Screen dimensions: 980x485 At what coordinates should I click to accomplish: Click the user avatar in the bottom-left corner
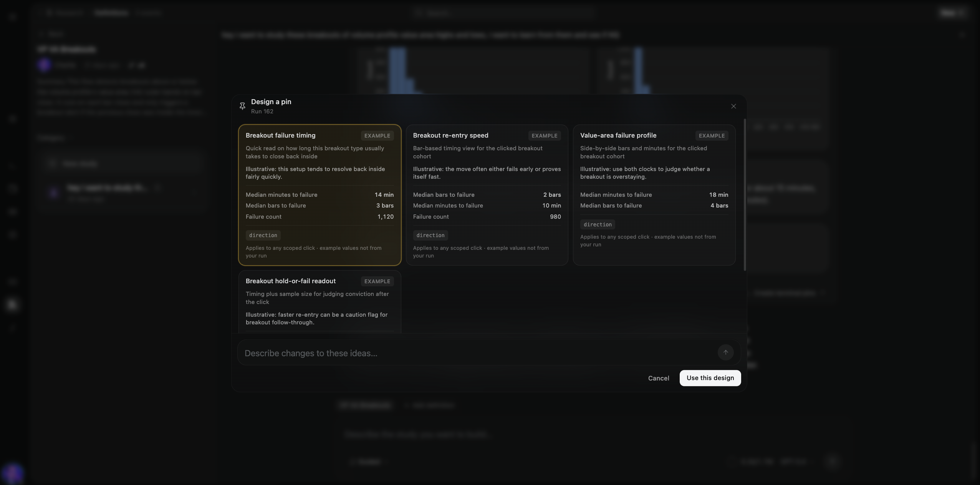[12, 473]
